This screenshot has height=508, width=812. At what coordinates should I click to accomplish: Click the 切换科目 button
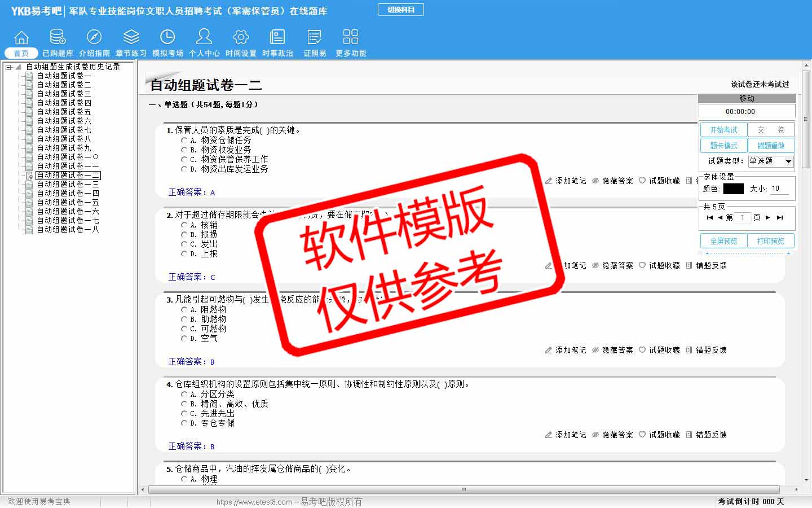[401, 10]
